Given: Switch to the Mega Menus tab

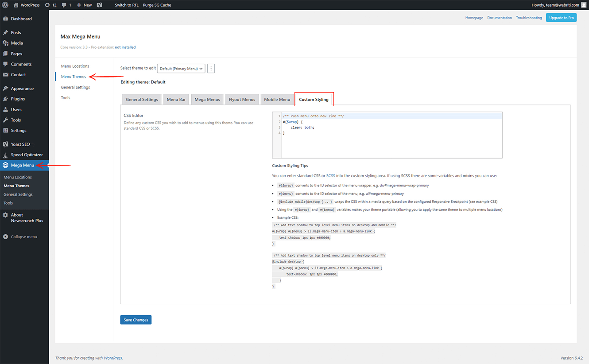Looking at the screenshot, I should pyautogui.click(x=207, y=100).
